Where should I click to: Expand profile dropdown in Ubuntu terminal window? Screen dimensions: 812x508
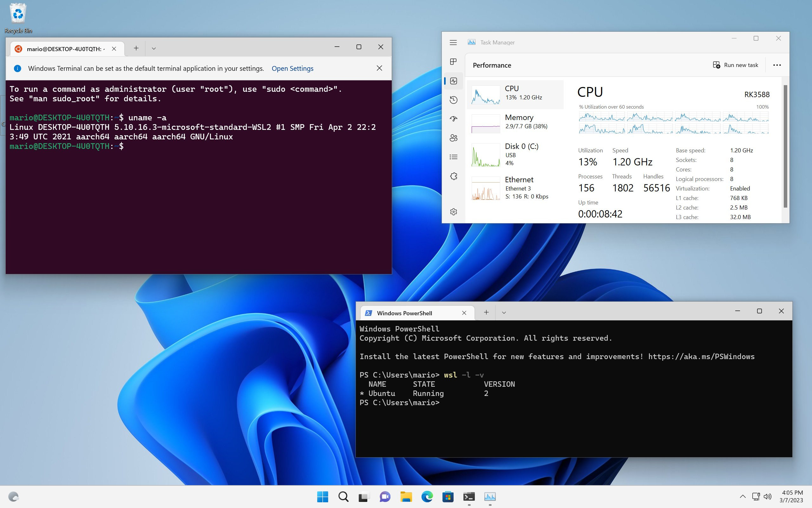[154, 48]
